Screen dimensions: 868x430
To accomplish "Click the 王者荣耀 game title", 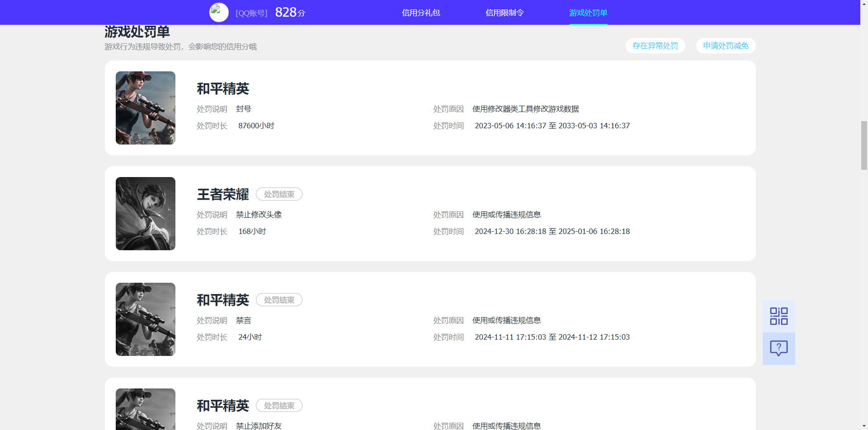I will coord(223,194).
